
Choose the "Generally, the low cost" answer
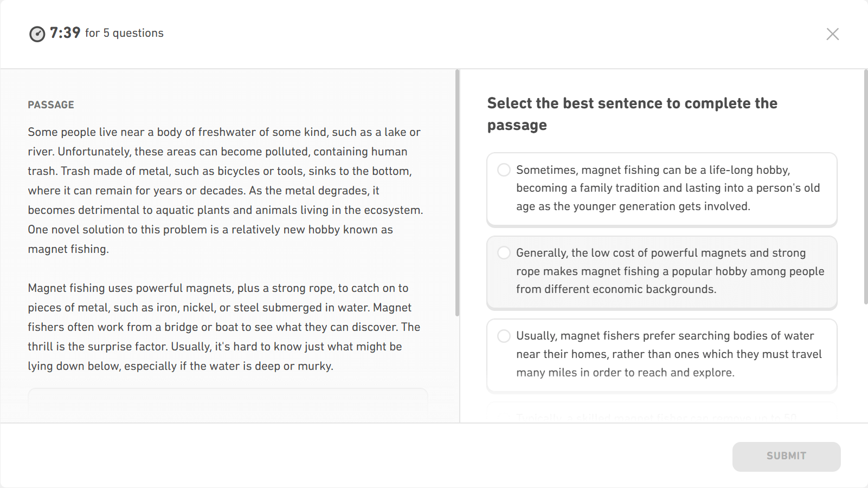pyautogui.click(x=661, y=271)
